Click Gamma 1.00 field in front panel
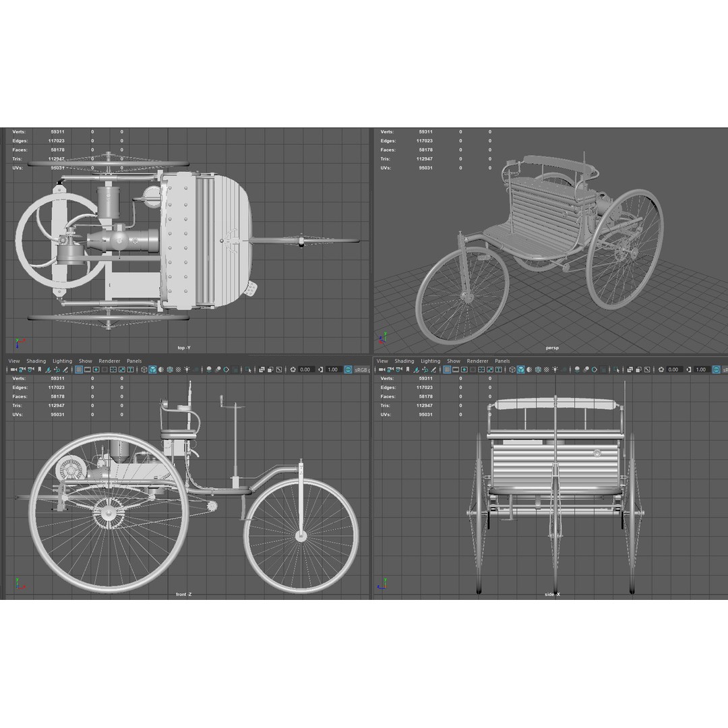 point(333,369)
